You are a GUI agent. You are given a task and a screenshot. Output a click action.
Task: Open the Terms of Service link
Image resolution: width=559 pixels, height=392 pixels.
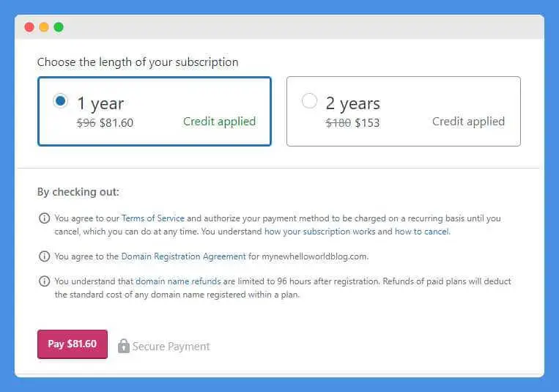(153, 218)
